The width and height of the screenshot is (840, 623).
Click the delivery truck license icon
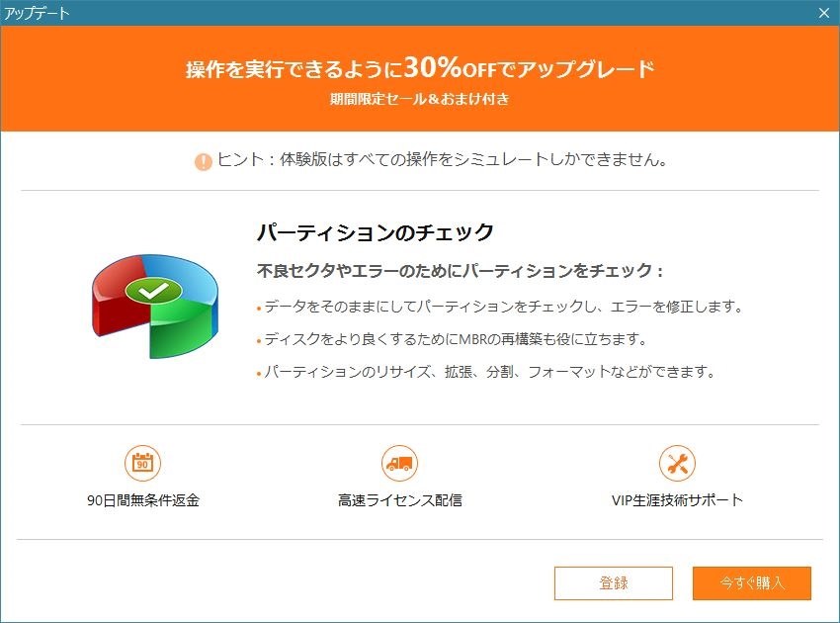(399, 463)
